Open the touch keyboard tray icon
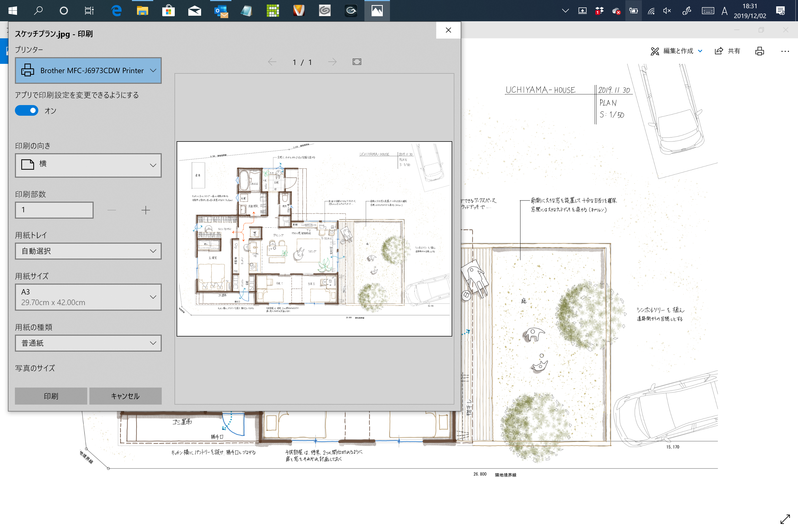798x532 pixels. [x=708, y=11]
